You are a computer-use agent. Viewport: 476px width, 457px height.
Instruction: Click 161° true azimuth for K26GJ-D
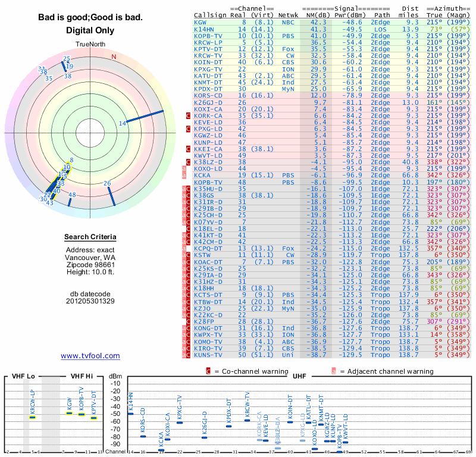tap(434, 102)
